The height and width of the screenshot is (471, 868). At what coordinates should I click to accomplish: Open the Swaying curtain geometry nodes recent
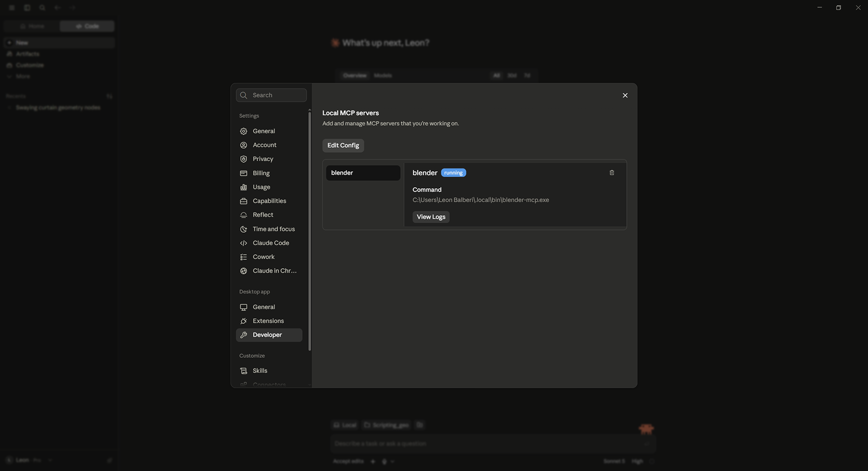(x=59, y=108)
